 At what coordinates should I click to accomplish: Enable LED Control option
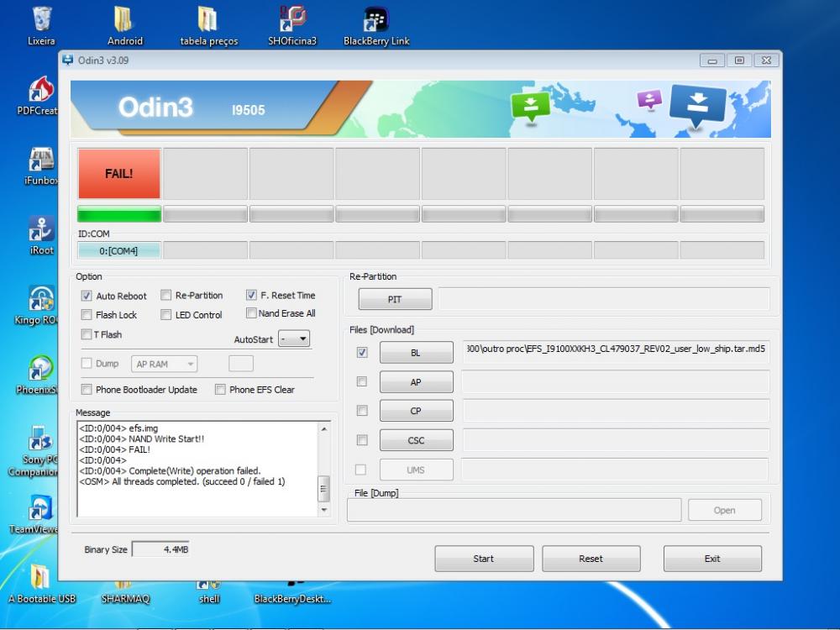[166, 314]
